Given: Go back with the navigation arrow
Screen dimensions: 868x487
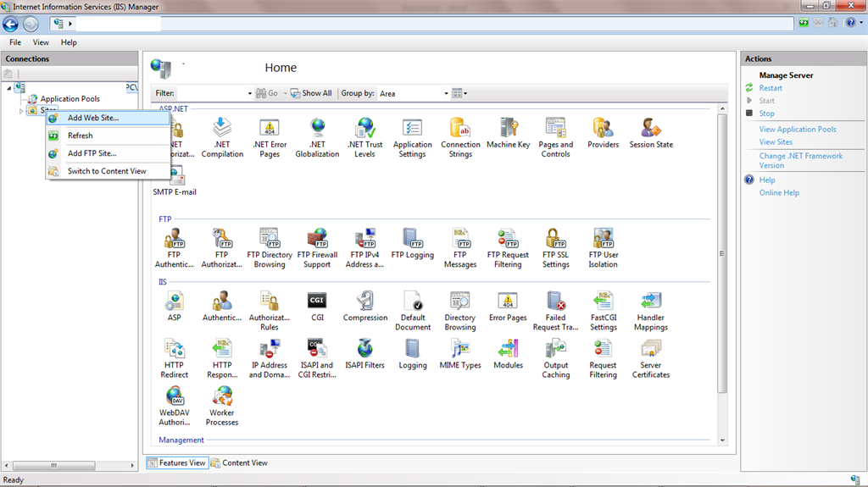Looking at the screenshot, I should coord(10,24).
